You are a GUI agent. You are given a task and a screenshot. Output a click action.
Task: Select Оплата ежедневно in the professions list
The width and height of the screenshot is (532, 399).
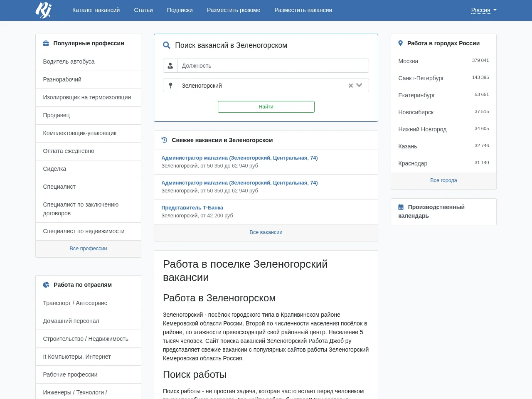pos(88,151)
